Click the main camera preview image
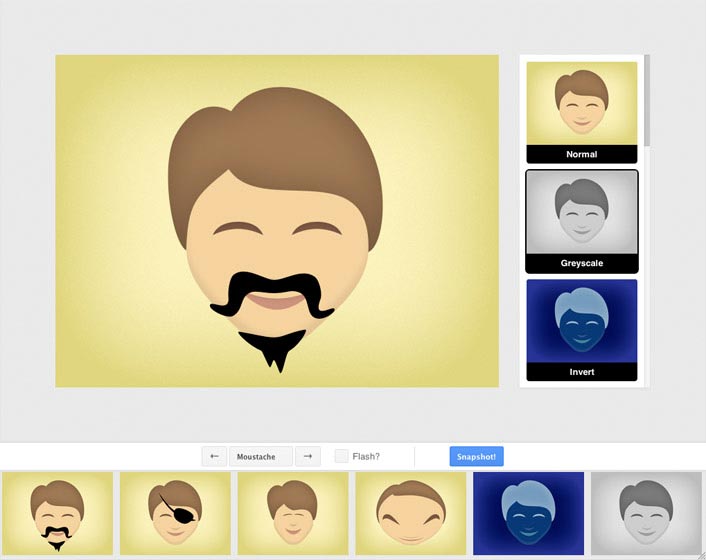 point(277,221)
